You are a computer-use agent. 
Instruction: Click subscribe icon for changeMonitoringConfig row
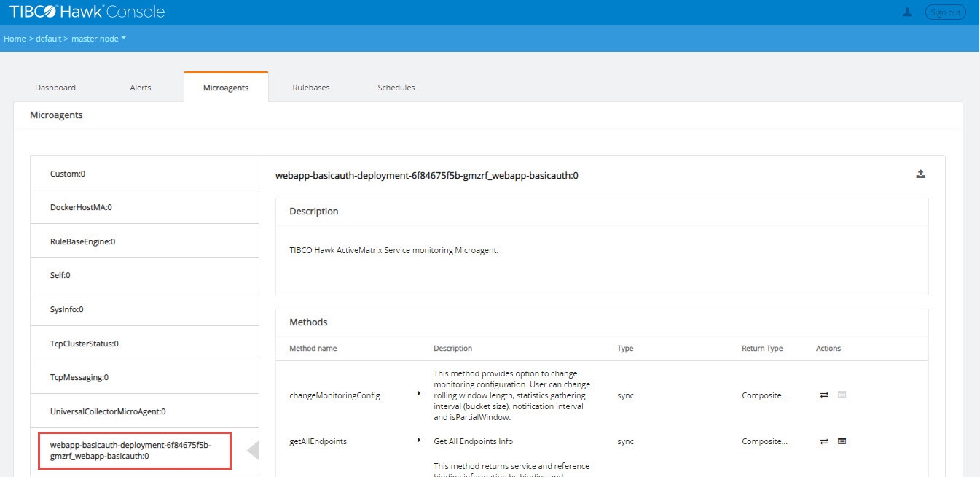click(x=842, y=395)
